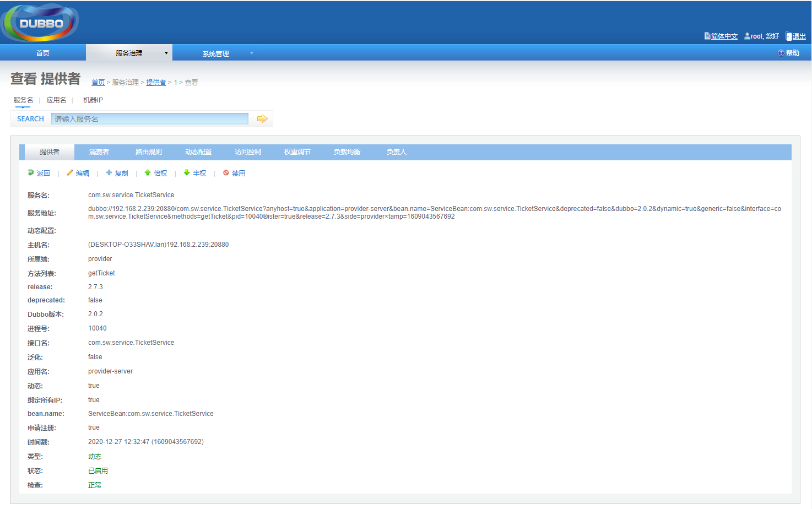Click the logout door icon
The width and height of the screenshot is (812, 509).
click(789, 36)
